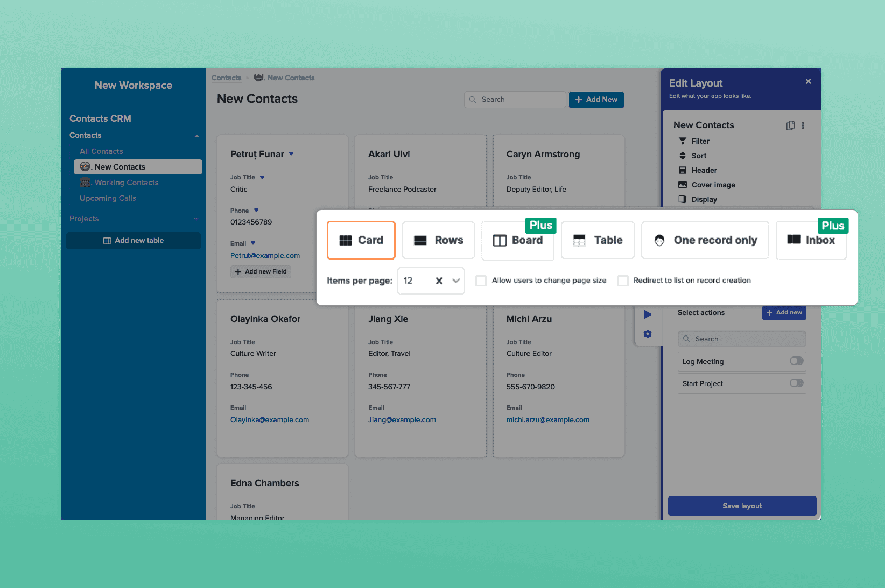
Task: Choose the Rows layout option
Action: click(x=438, y=240)
